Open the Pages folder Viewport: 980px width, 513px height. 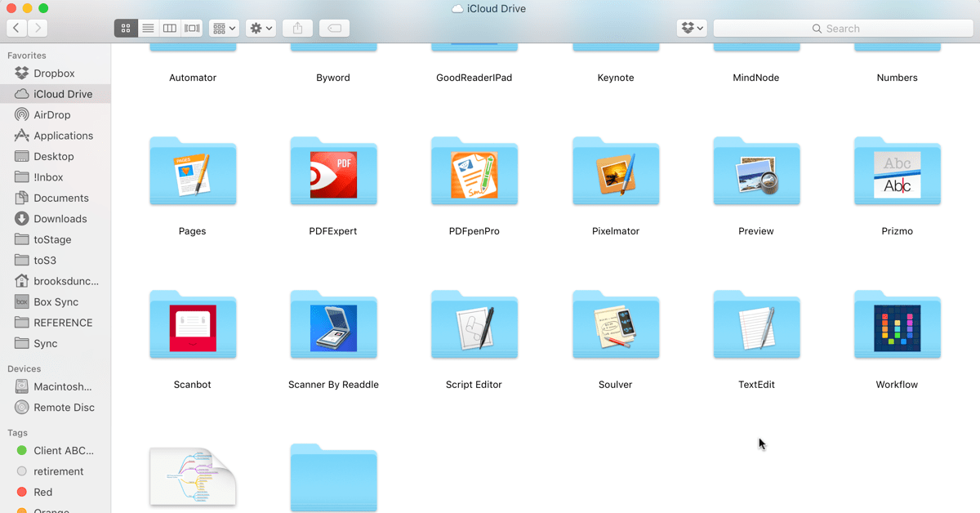point(193,172)
